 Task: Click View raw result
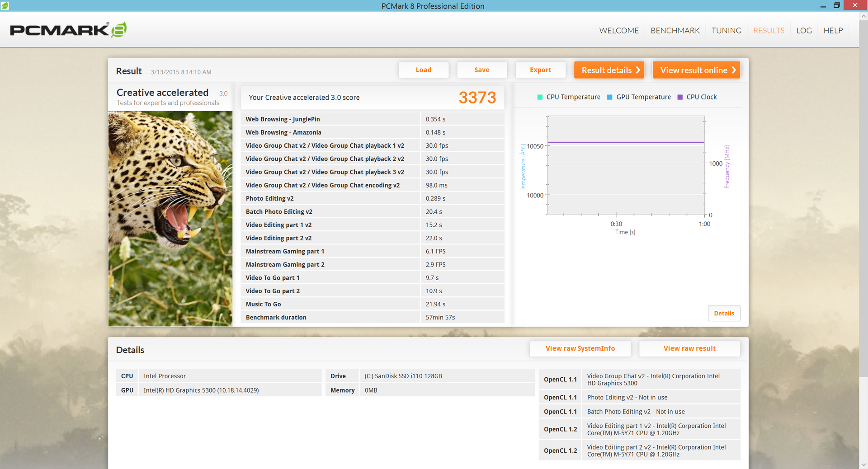(x=690, y=348)
